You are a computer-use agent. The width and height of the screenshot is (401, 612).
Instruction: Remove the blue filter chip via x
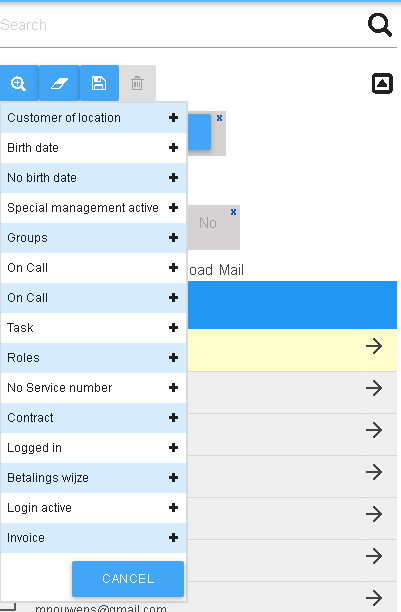(219, 118)
